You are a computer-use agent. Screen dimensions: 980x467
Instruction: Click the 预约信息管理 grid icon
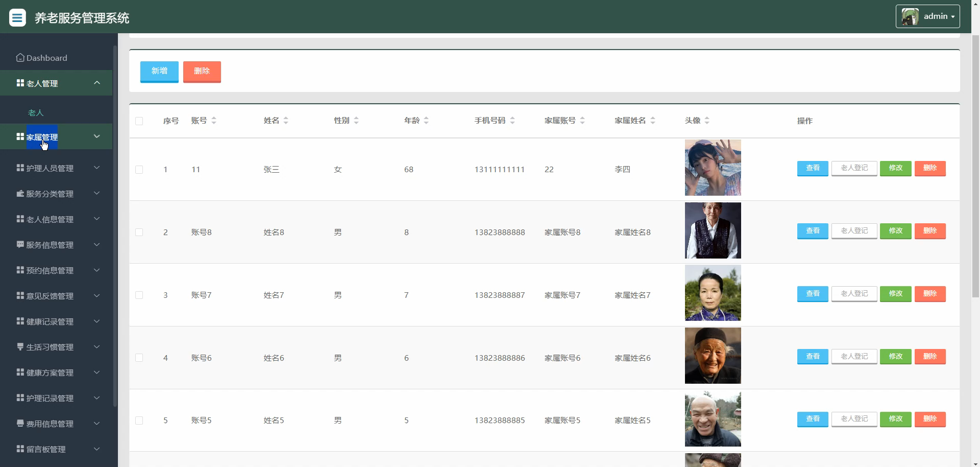coord(20,270)
